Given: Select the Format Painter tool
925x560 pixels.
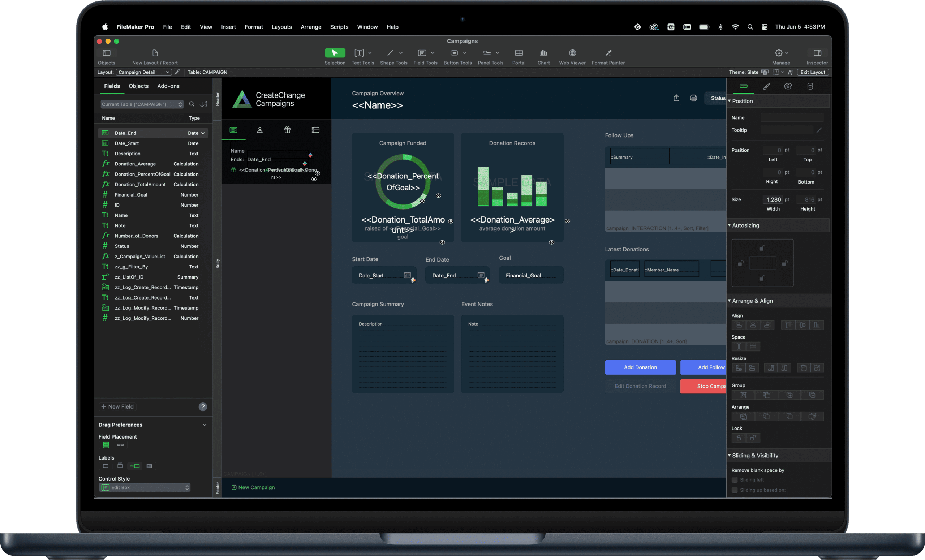Looking at the screenshot, I should [x=608, y=53].
